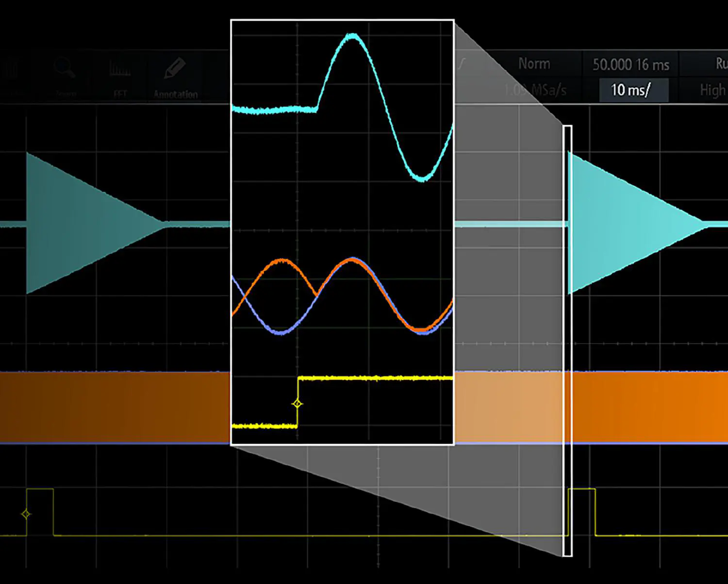Click the rising edge trigger slope icon

click(x=462, y=64)
